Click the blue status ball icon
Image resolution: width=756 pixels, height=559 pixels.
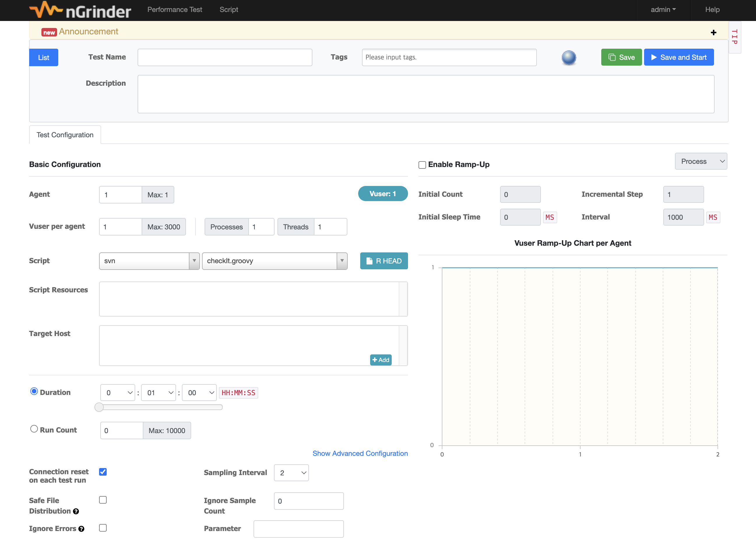coord(569,57)
